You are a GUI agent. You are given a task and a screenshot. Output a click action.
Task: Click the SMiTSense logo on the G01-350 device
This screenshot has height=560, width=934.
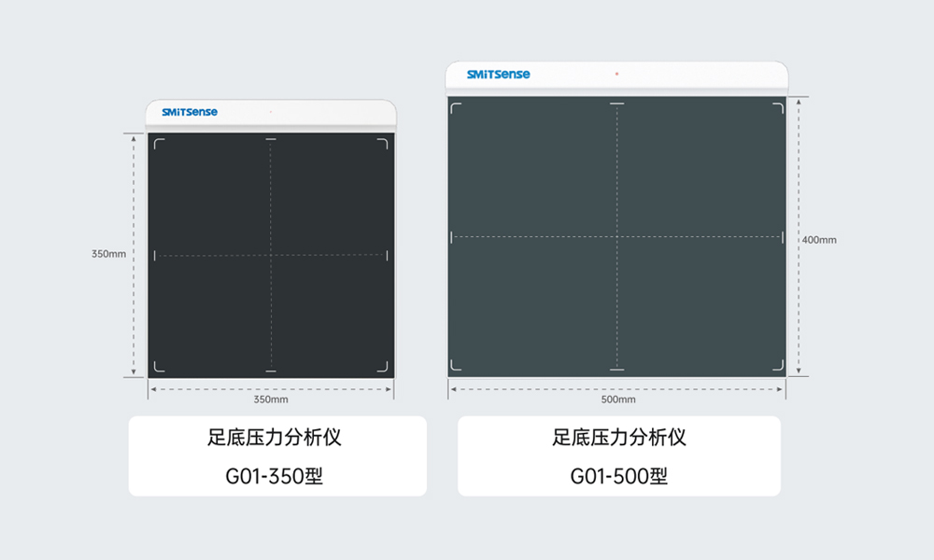click(x=190, y=112)
